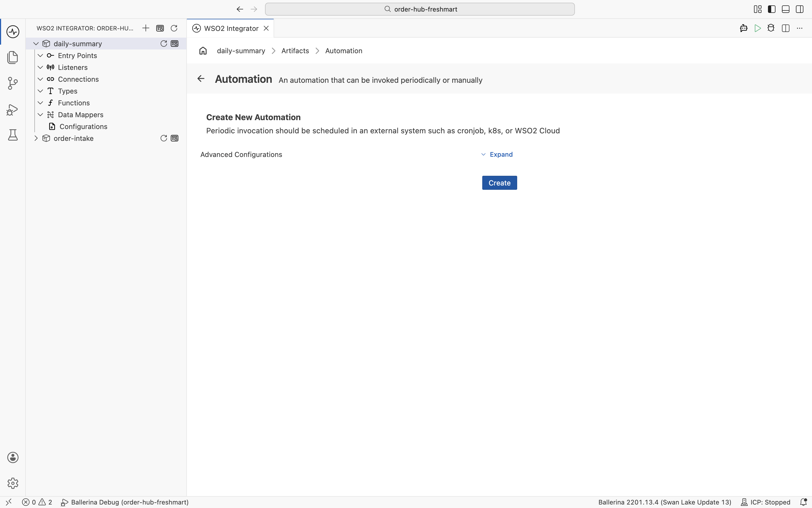Screen dimensions: 812x508
Task: Show overview for daily-summary row
Action: pyautogui.click(x=175, y=44)
